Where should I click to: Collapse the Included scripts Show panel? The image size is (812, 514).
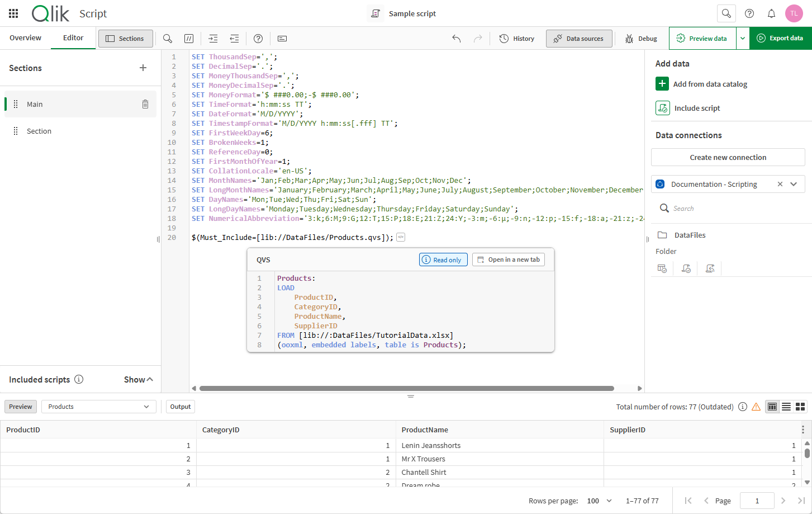click(138, 379)
